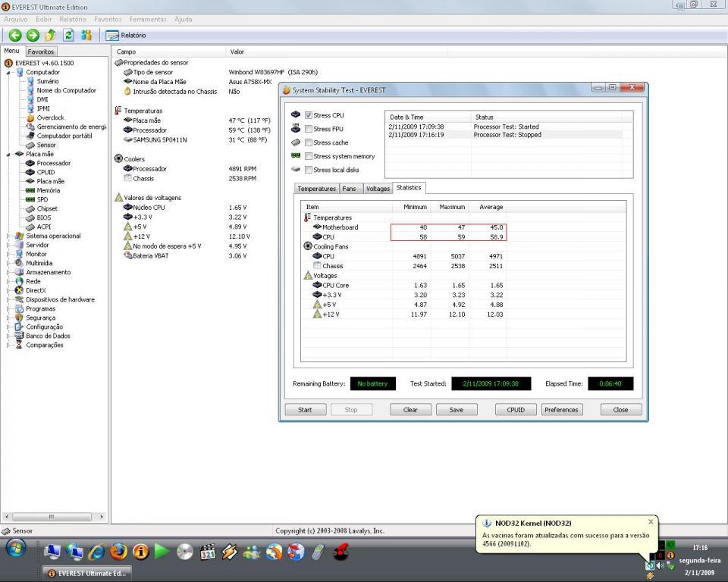Open Preferences in the Stability Test dialog
This screenshot has width=728, height=582.
562,410
